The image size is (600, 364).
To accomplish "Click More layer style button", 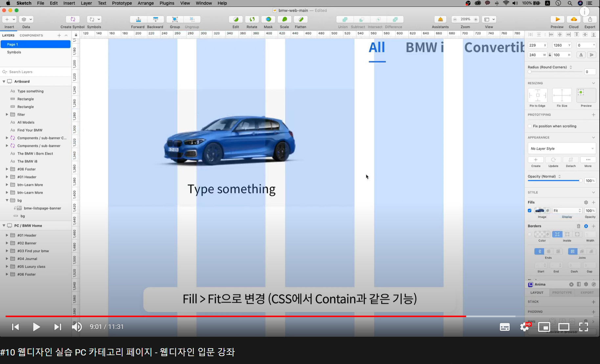I will click(x=588, y=160).
